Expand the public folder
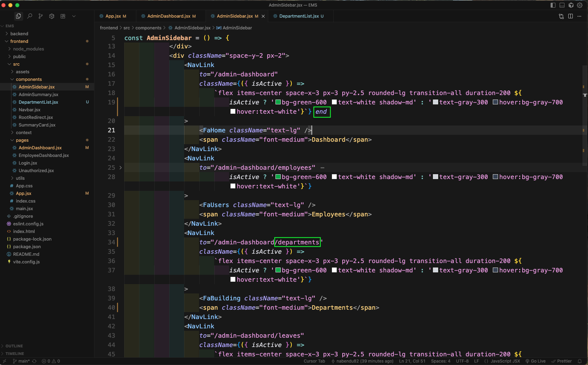The width and height of the screenshot is (588, 365). pos(47,56)
